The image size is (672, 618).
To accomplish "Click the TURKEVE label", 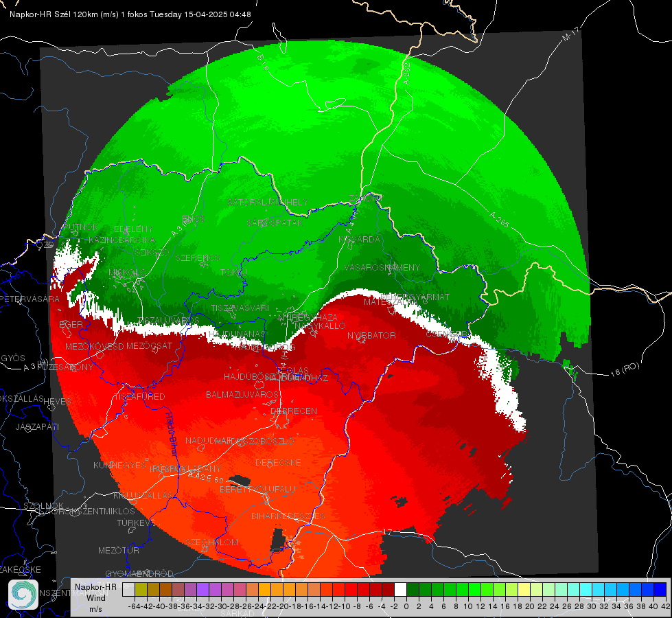I will (x=136, y=523).
